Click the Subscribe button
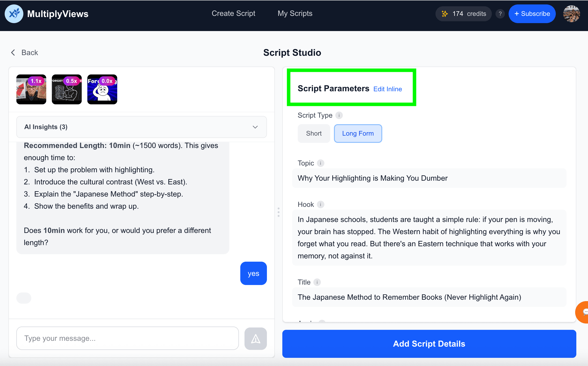The image size is (588, 366). click(532, 14)
